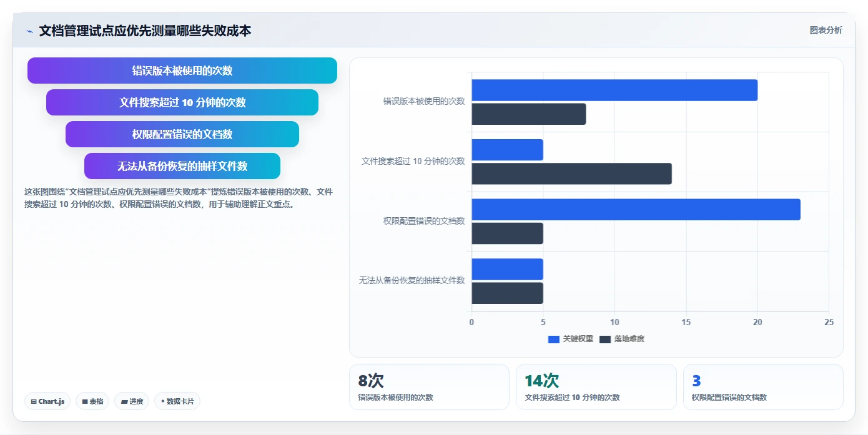
Task: Click blue bar for 文件搜索超过 10 分钟的次数
Action: [x=507, y=150]
